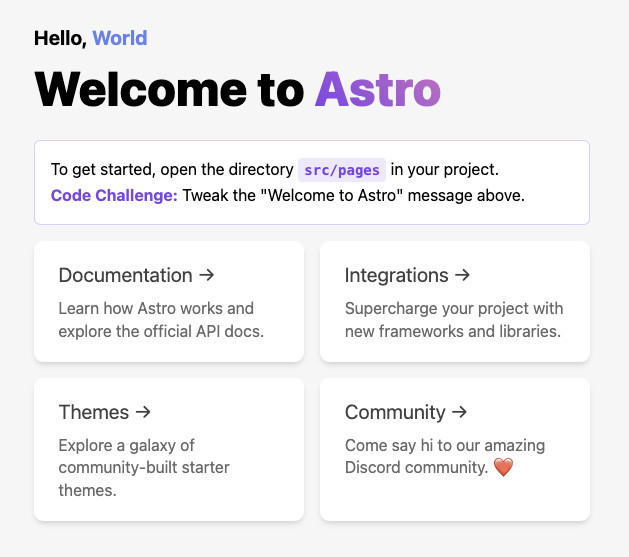Click 'Tweak the "Welcome to Astro" message above' text
Screen dimensions: 629x557
point(353,196)
